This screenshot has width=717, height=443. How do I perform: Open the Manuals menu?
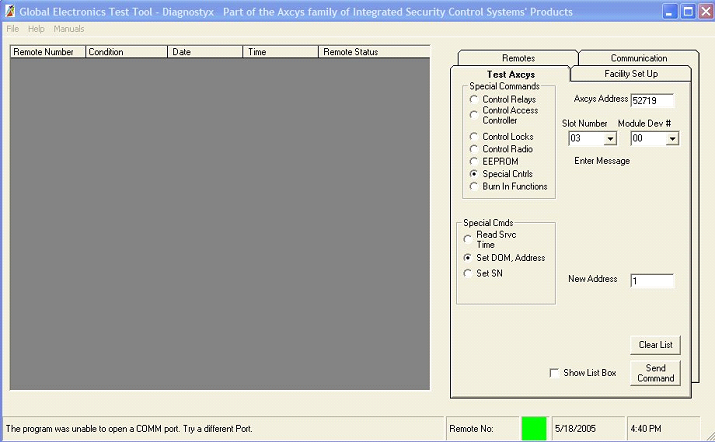(69, 29)
